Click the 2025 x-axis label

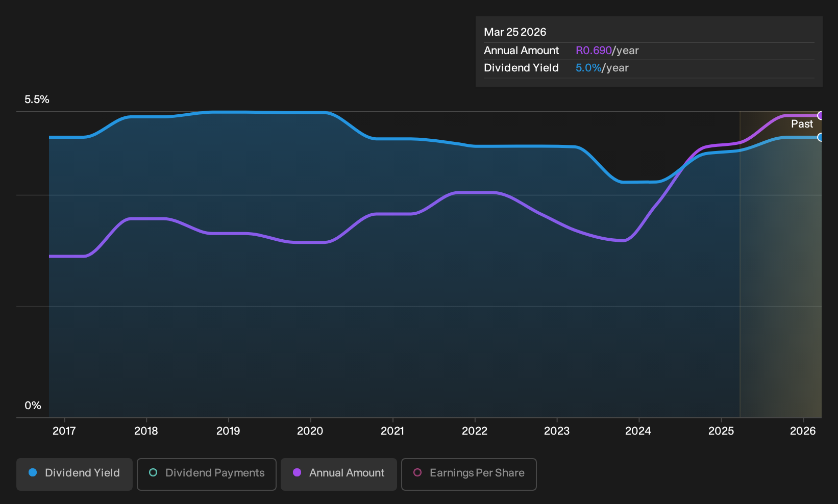tap(721, 431)
